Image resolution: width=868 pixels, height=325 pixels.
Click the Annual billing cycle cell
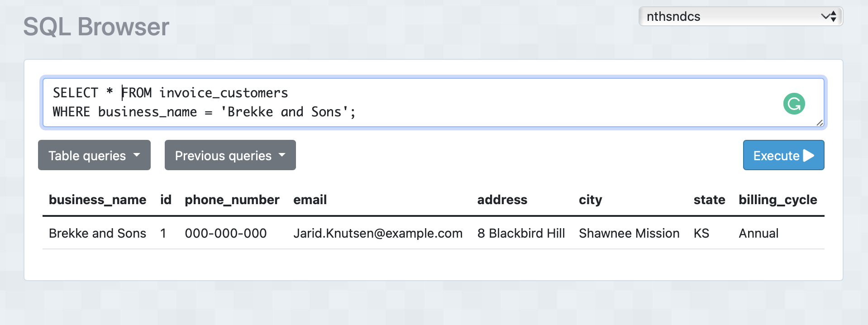(758, 233)
